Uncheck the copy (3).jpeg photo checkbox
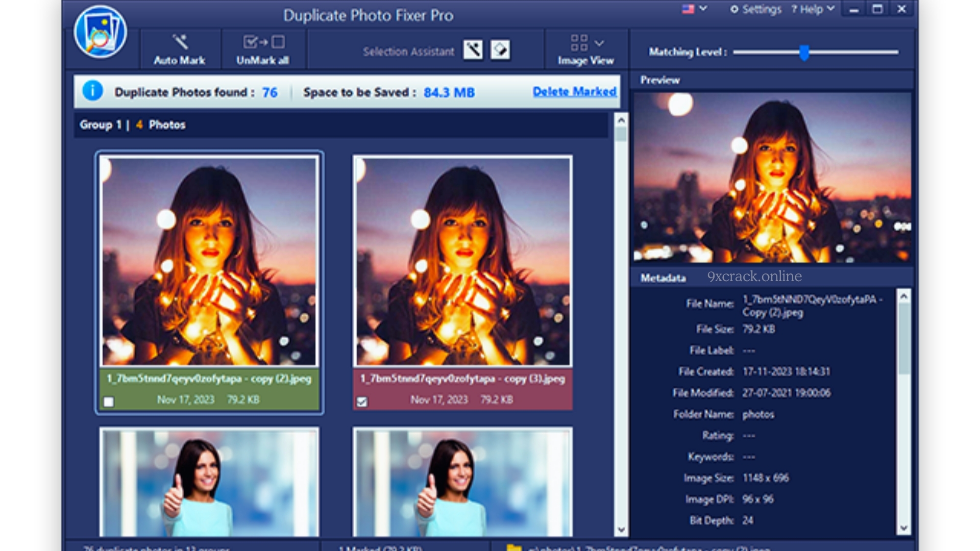980x551 pixels. [x=362, y=402]
